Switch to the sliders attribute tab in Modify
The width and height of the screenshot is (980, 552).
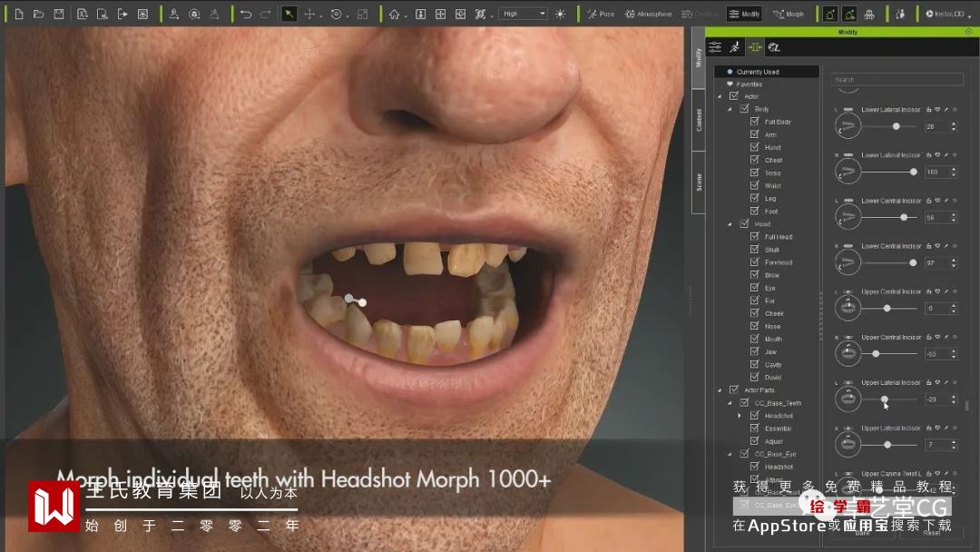tap(715, 47)
